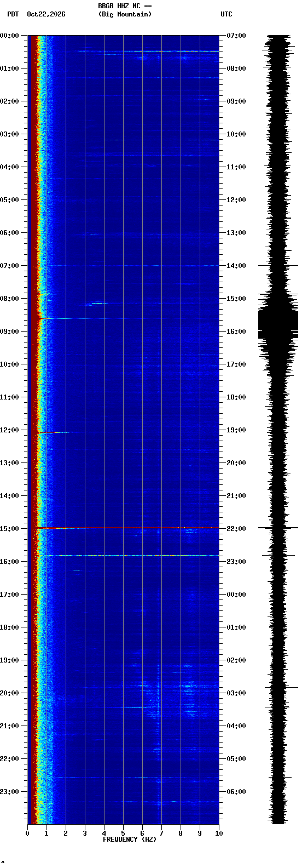
Task: Click frequency axis tick '7'
Action: [x=161, y=833]
